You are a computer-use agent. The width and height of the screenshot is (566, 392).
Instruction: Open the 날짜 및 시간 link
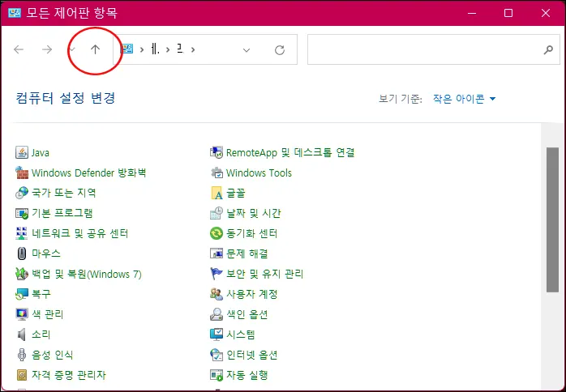(253, 213)
